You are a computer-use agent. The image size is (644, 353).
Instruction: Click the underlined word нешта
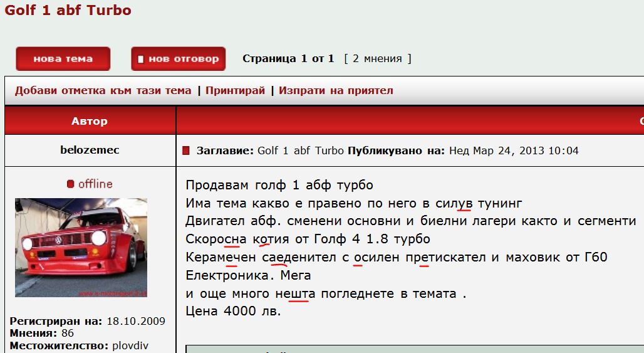(295, 293)
